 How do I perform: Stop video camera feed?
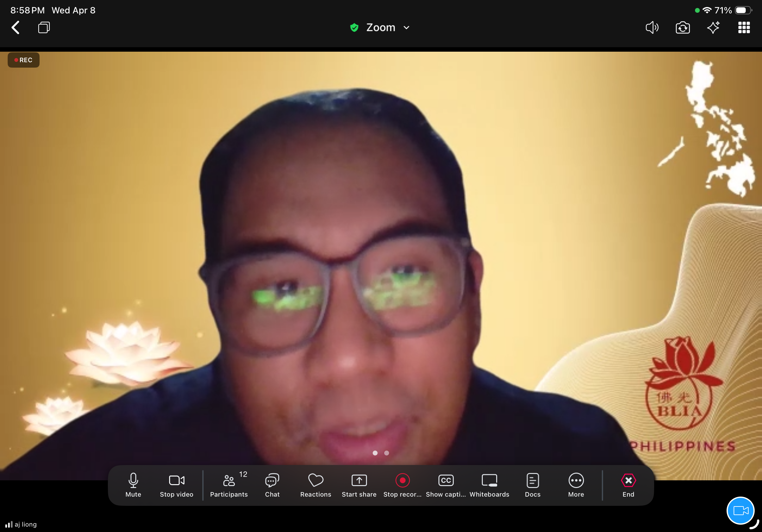176,484
